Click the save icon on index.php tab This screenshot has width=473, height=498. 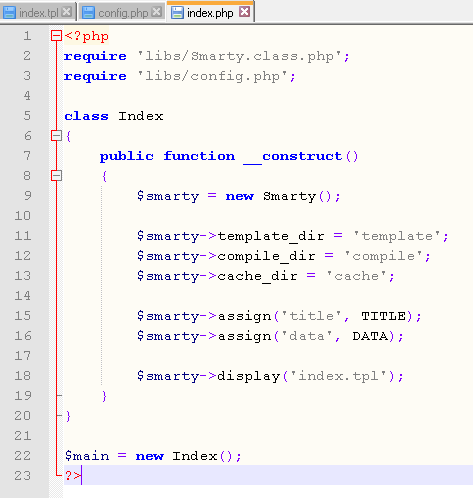point(177,13)
